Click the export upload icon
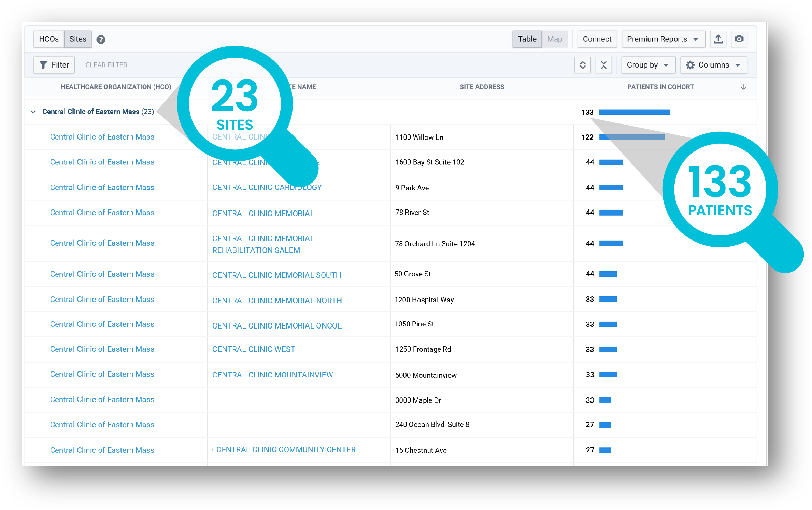 pyautogui.click(x=718, y=39)
